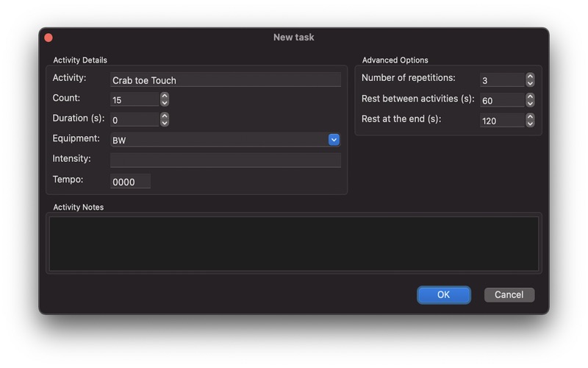Screen dimensions: 588x368
Task: Click the New task title text
Action: [293, 38]
